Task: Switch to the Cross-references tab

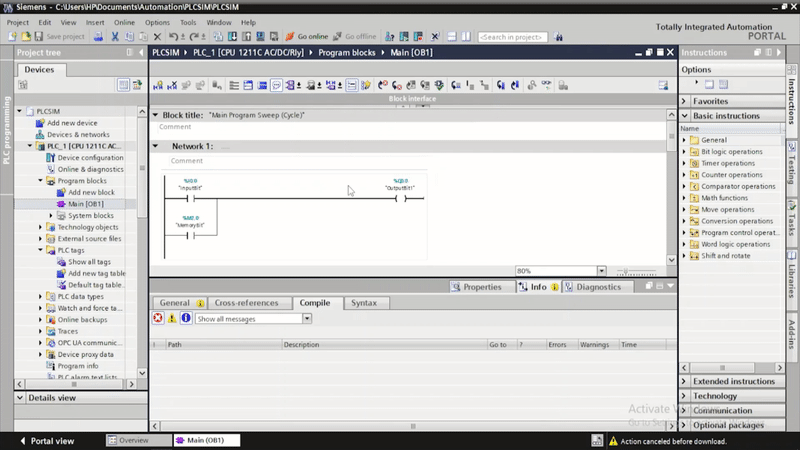Action: pos(246,302)
